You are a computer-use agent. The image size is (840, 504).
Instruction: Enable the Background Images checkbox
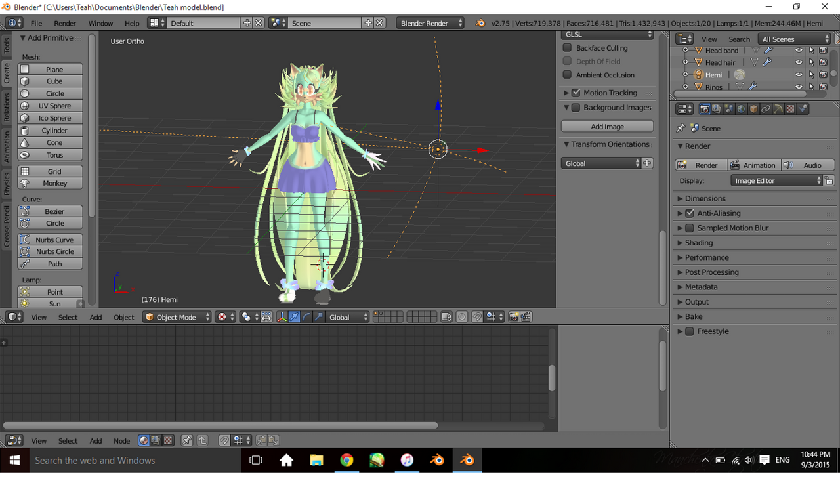(x=576, y=108)
